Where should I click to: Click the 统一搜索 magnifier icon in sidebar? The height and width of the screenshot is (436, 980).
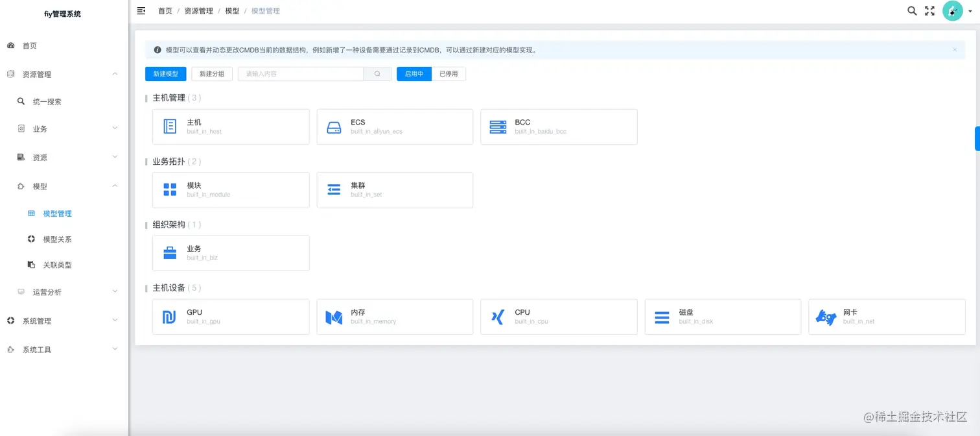coord(21,102)
